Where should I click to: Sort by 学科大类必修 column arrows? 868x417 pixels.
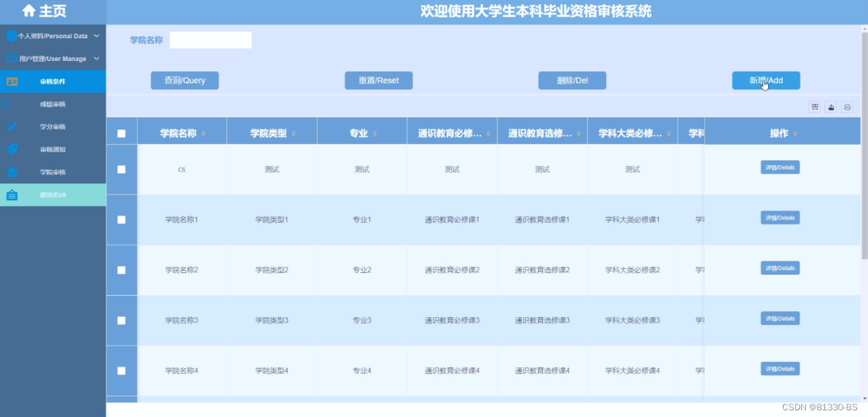pos(670,134)
